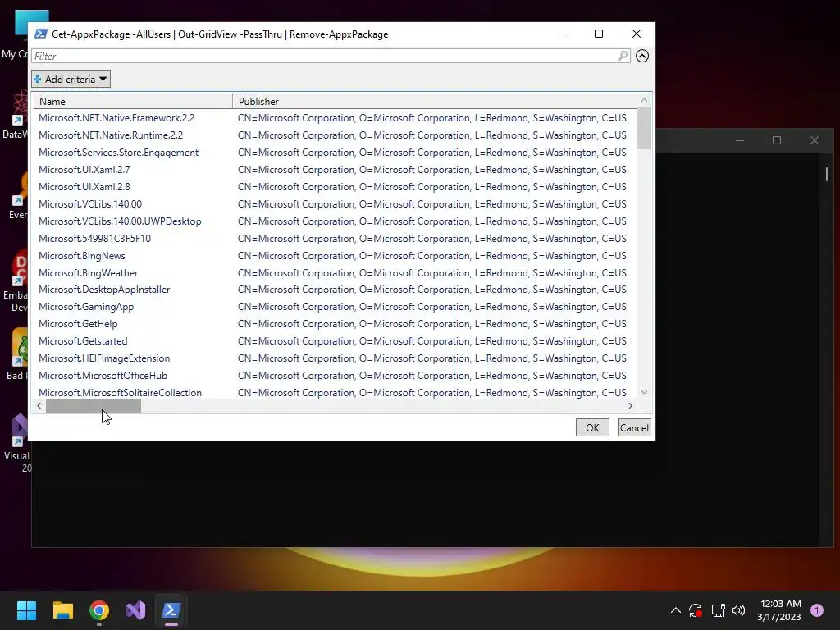
Task: Select Microsoft.BingWeather package
Action: click(x=335, y=272)
